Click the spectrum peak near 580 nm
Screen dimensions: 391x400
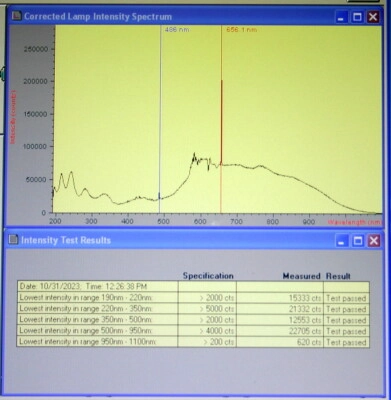click(x=194, y=155)
